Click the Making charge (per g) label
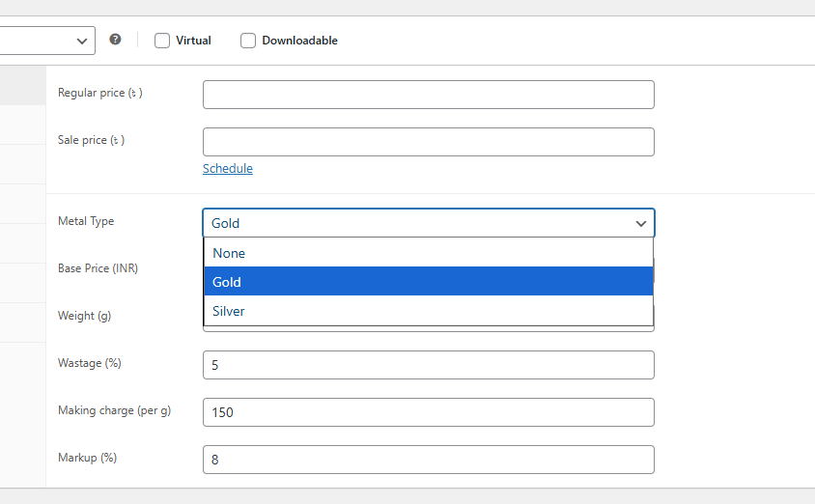The height and width of the screenshot is (504, 815). 114,410
